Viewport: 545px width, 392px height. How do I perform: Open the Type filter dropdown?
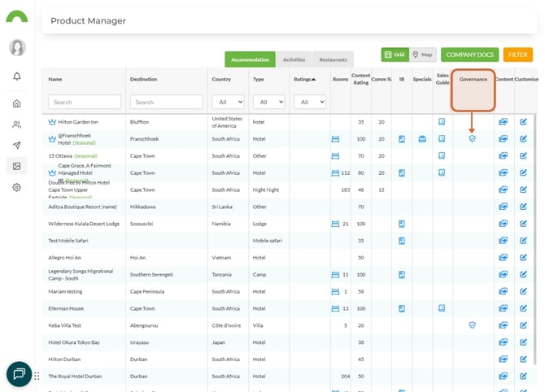269,102
